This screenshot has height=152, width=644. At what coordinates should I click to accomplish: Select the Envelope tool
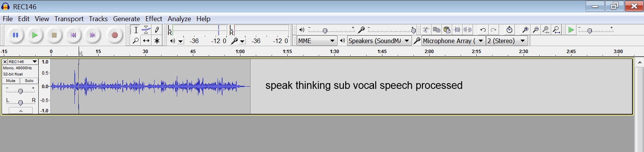pyautogui.click(x=146, y=30)
